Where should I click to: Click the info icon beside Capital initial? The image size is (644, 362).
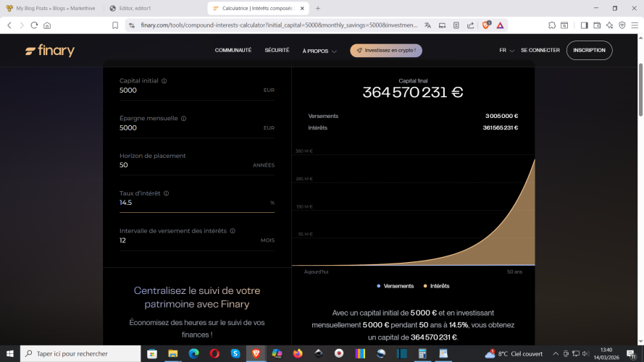[164, 81]
